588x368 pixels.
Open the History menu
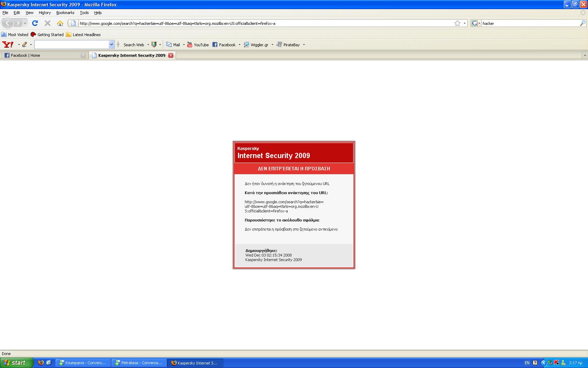pos(45,13)
